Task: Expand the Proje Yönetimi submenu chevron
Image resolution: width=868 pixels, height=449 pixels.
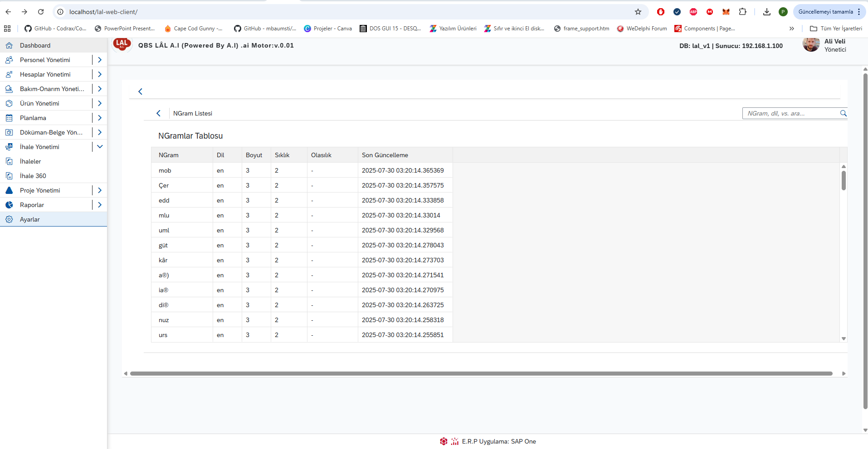Action: [x=100, y=190]
